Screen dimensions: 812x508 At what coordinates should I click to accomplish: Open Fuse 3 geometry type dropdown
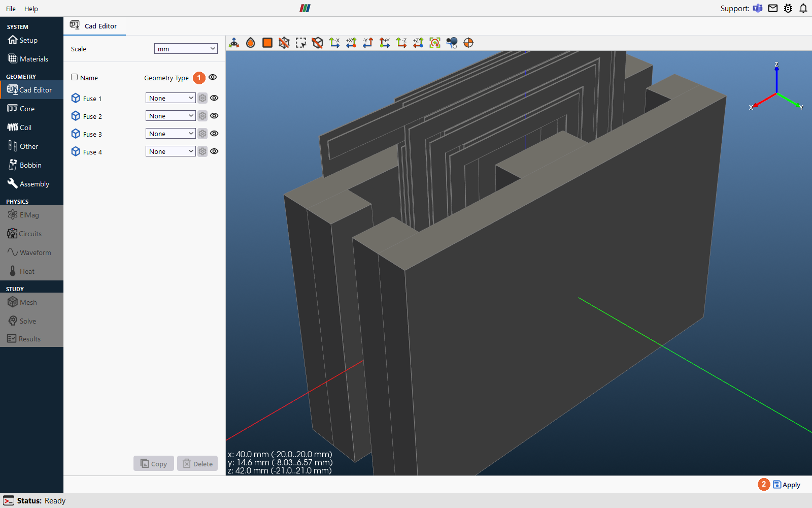(171, 134)
